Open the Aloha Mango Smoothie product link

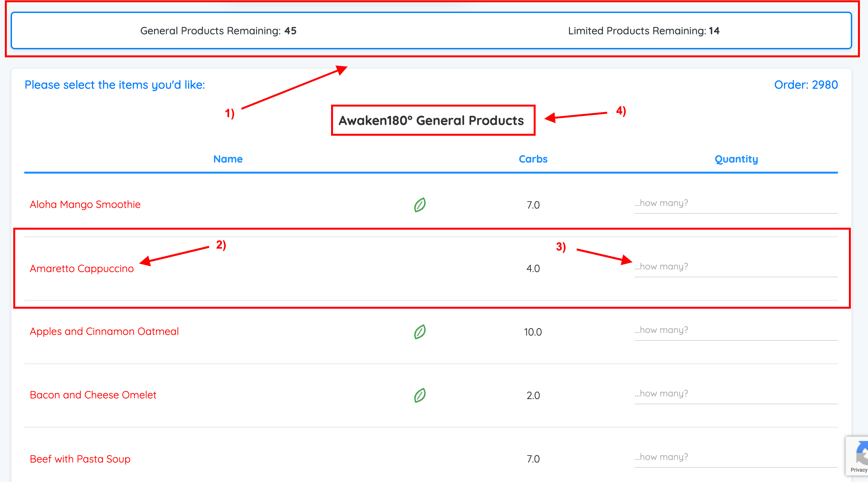85,204
